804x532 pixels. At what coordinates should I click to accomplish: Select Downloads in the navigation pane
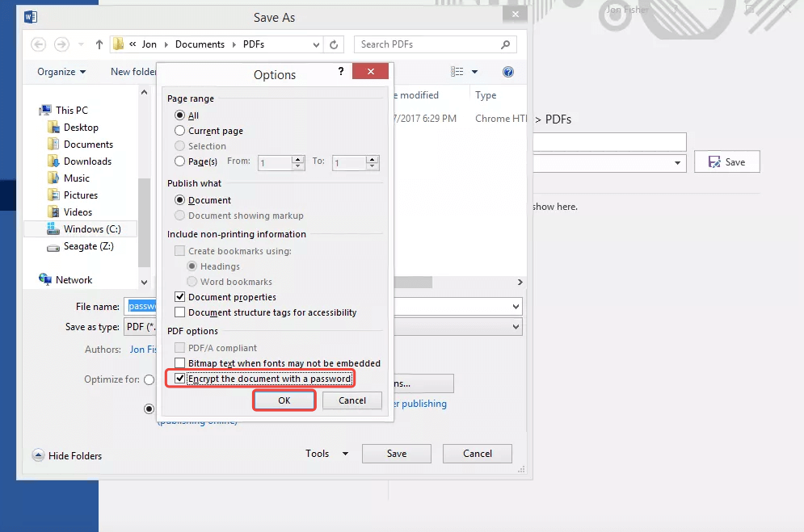tap(87, 161)
